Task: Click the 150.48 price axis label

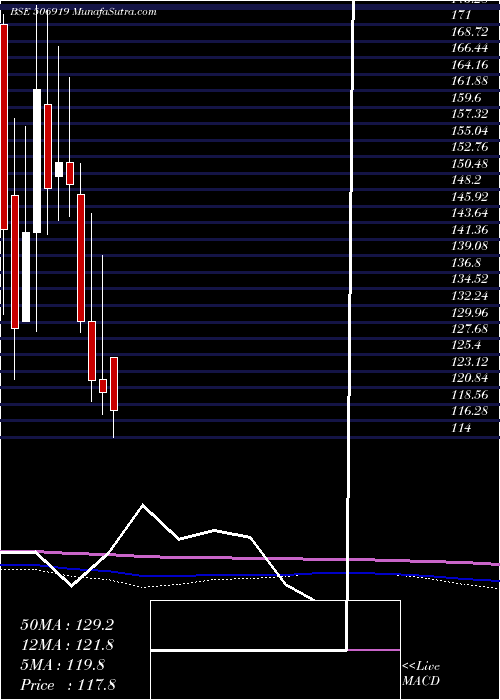Action: [x=470, y=164]
